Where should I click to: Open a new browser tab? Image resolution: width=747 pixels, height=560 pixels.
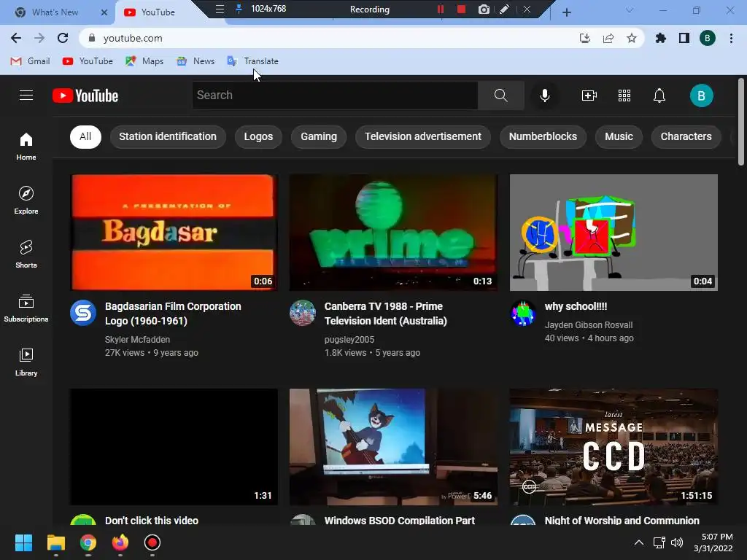[x=566, y=12]
